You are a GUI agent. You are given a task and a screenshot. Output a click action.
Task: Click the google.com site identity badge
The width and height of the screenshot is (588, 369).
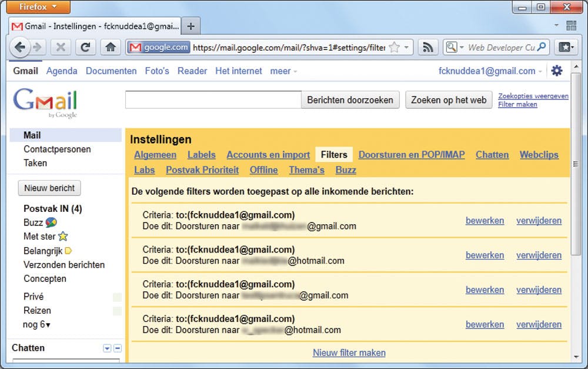pyautogui.click(x=159, y=47)
